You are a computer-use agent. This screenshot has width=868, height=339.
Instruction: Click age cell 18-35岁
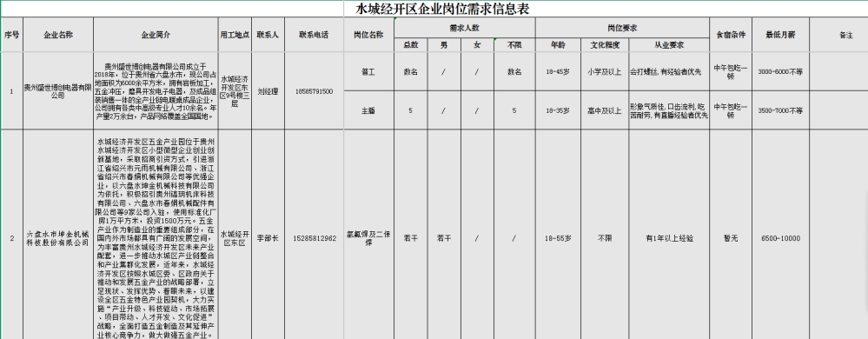[558, 110]
